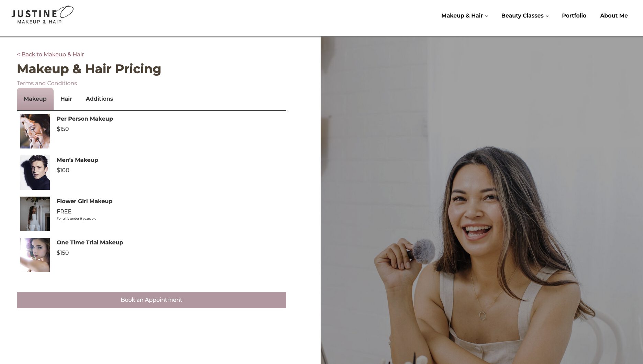Open the Portfolio page
643x364 pixels.
point(574,15)
